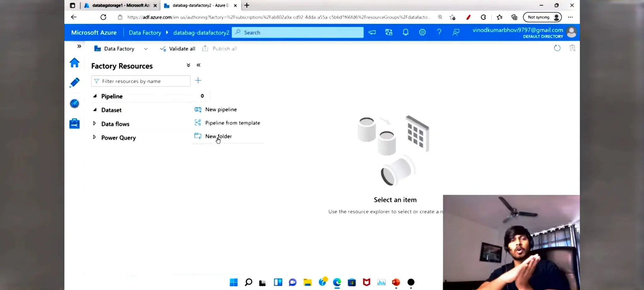Expand the Data flows tree node
Screen dimensions: 644x290
tap(94, 124)
